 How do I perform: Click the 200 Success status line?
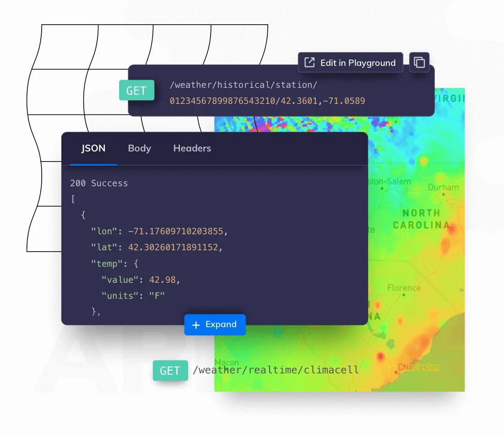point(99,183)
